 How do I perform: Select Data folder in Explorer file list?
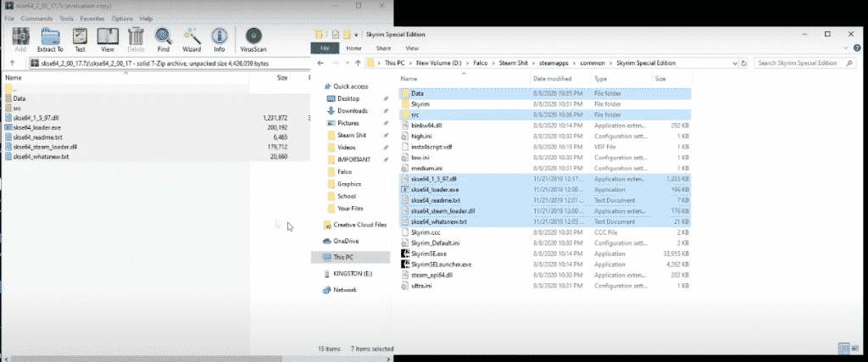tap(545, 93)
